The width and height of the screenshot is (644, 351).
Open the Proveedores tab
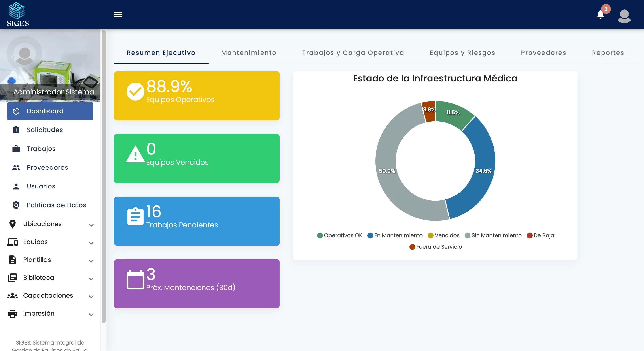click(x=544, y=53)
